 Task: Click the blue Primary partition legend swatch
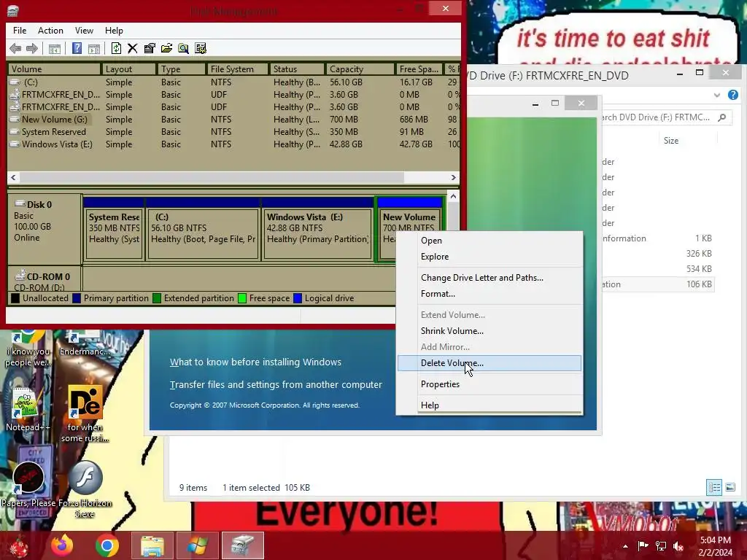pyautogui.click(x=77, y=298)
